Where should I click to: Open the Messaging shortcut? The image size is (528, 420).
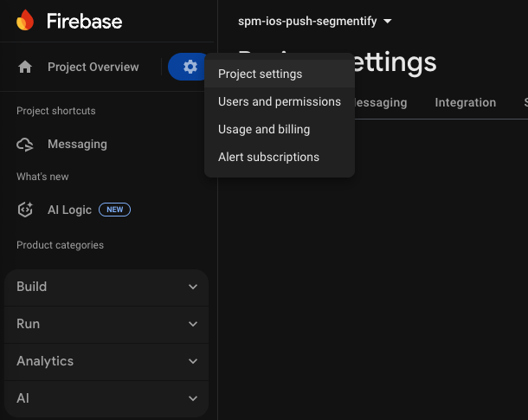(x=77, y=144)
